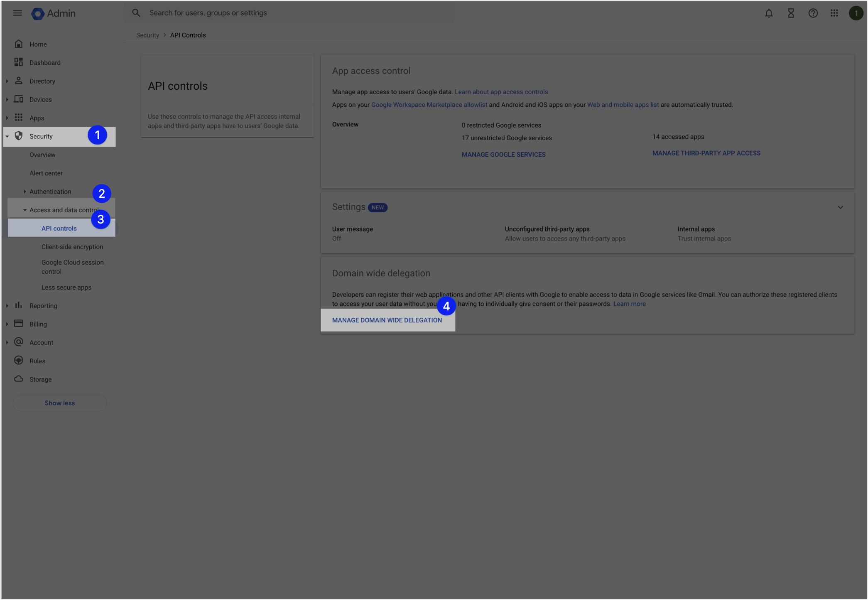The image size is (868, 600).
Task: Click the Storage cloud icon
Action: (x=19, y=379)
